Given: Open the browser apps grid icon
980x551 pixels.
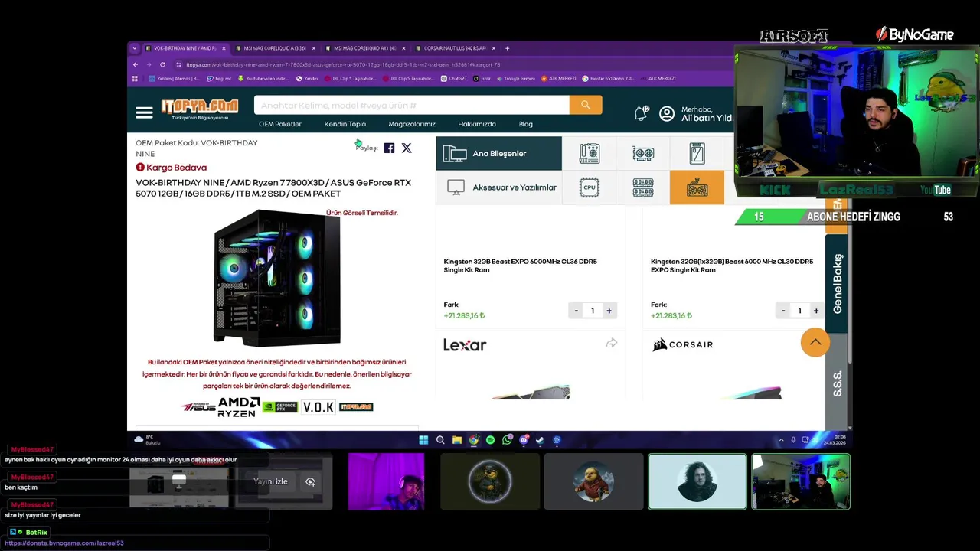Looking at the screenshot, I should click(136, 78).
